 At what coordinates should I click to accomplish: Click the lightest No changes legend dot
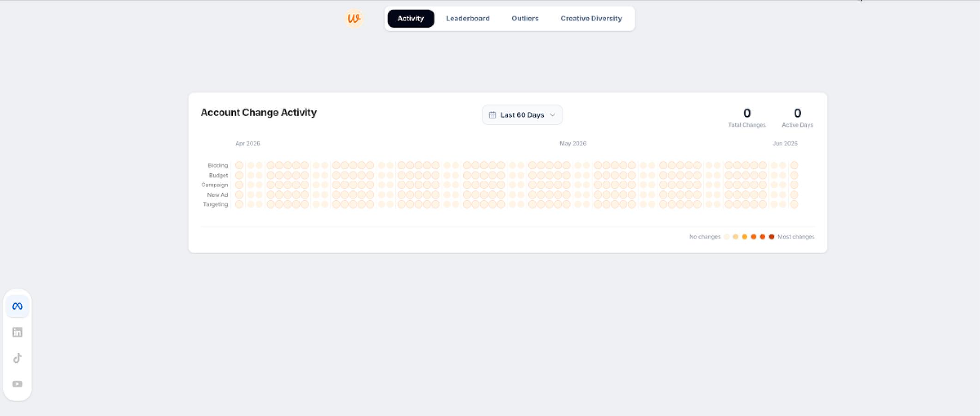tap(726, 237)
